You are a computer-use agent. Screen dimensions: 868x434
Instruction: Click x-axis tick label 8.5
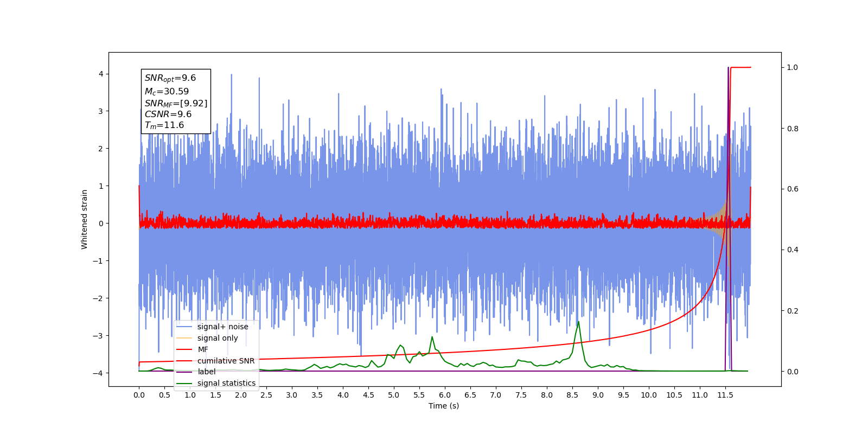572,395
